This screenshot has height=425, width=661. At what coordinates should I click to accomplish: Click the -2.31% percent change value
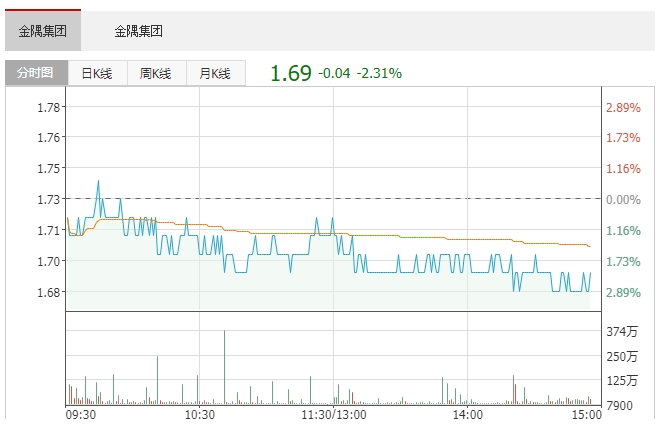(x=379, y=73)
